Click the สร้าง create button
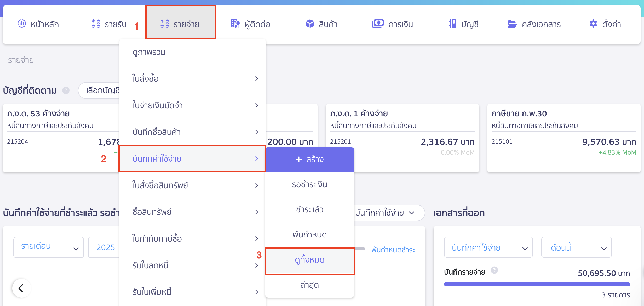644x306 pixels. 310,159
